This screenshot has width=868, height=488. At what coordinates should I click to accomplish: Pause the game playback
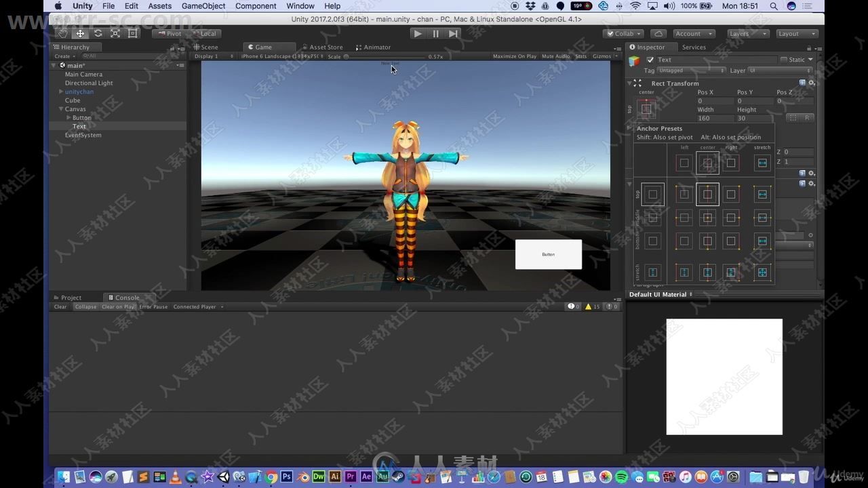coord(435,33)
